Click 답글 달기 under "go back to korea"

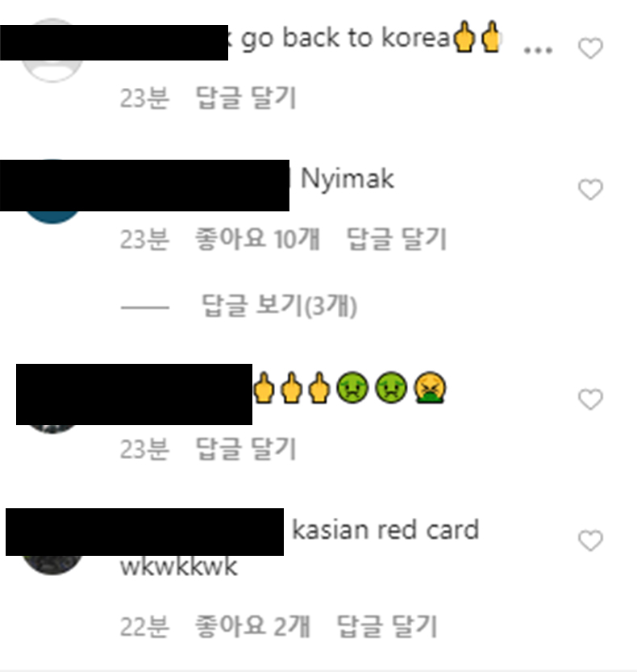tap(246, 98)
